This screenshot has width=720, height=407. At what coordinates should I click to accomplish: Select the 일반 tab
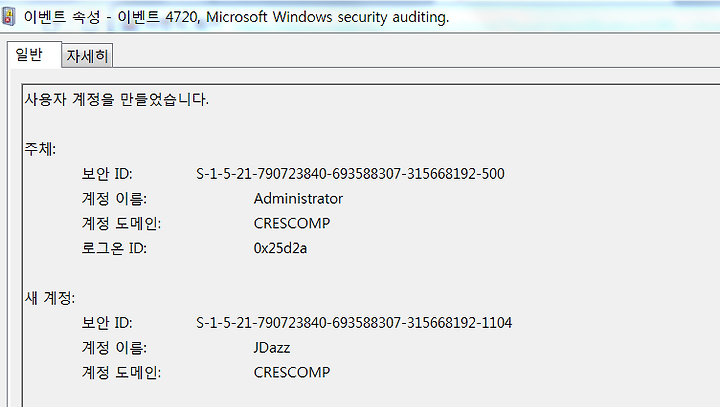29,55
